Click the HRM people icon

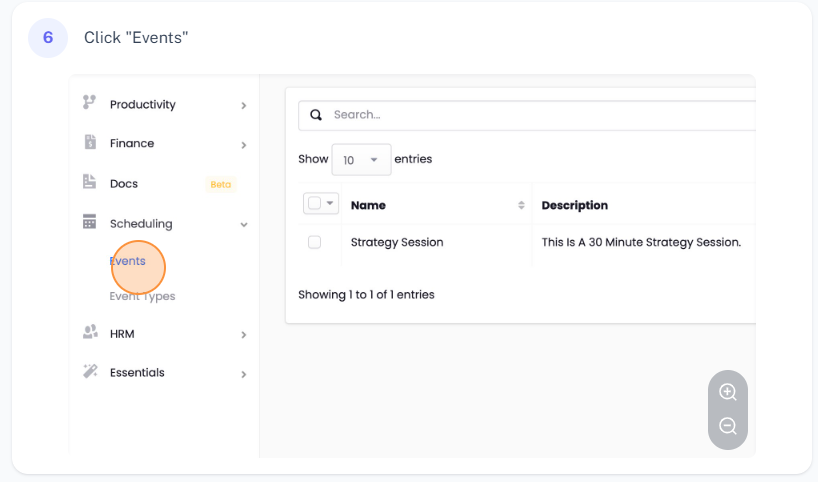(x=89, y=333)
